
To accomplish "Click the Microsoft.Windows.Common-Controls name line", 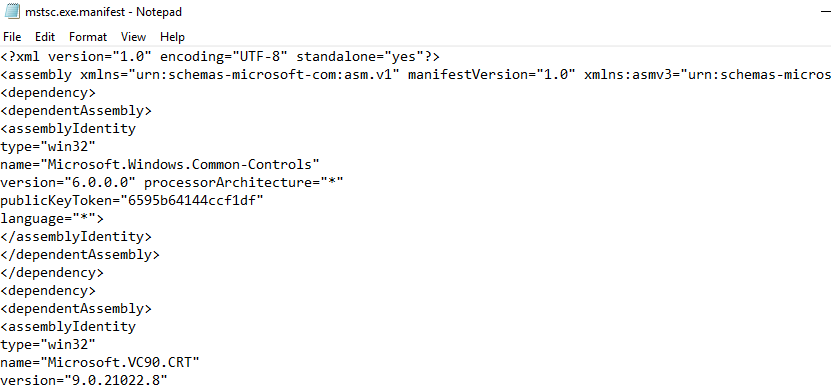I will click(x=160, y=164).
